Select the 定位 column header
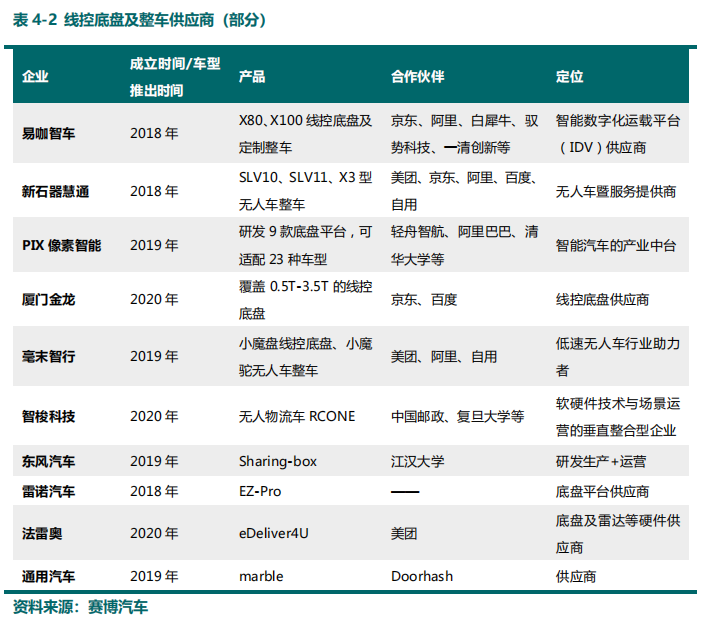Image resolution: width=721 pixels, height=630 pixels. tap(569, 77)
